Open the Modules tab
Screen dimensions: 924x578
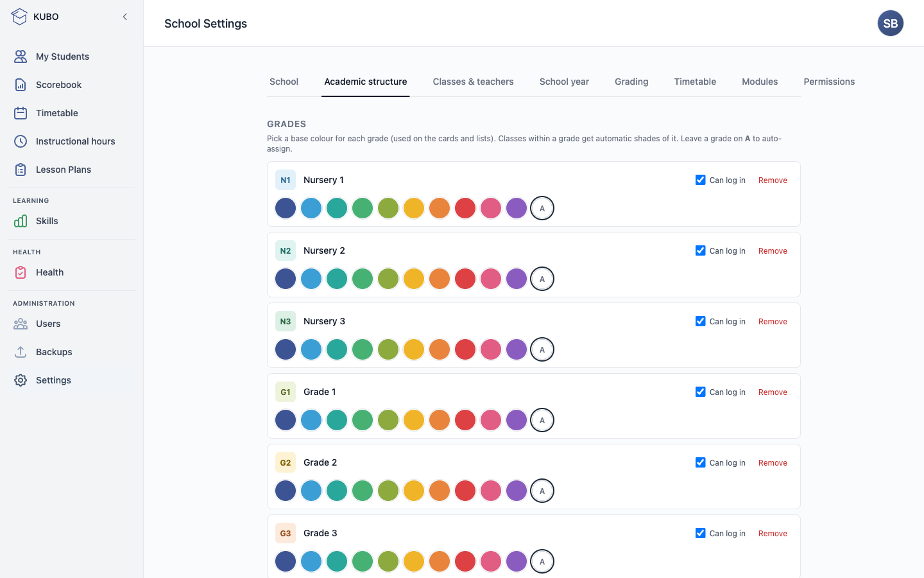(x=760, y=82)
